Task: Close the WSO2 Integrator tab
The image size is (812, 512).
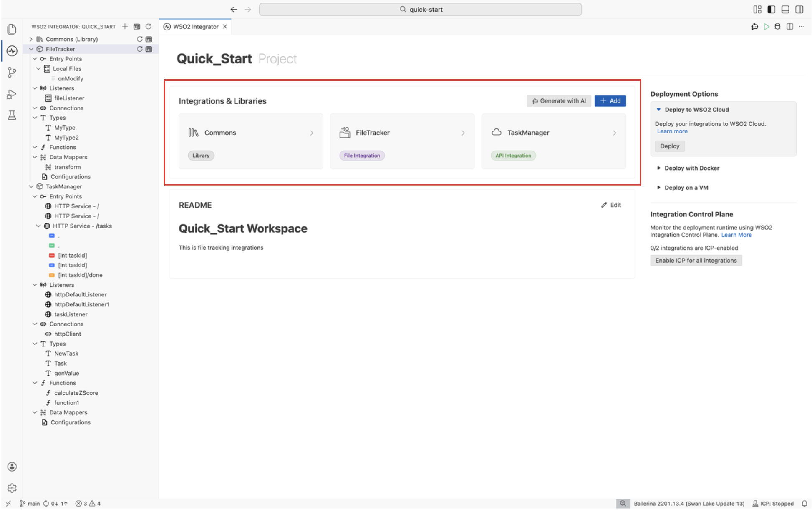Action: (225, 26)
